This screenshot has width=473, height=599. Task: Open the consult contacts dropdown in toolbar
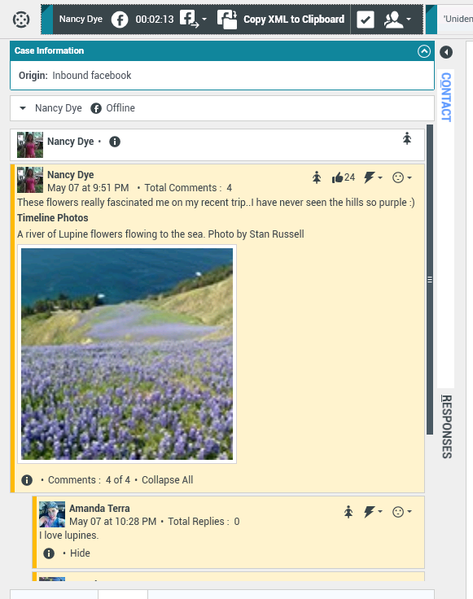398,19
